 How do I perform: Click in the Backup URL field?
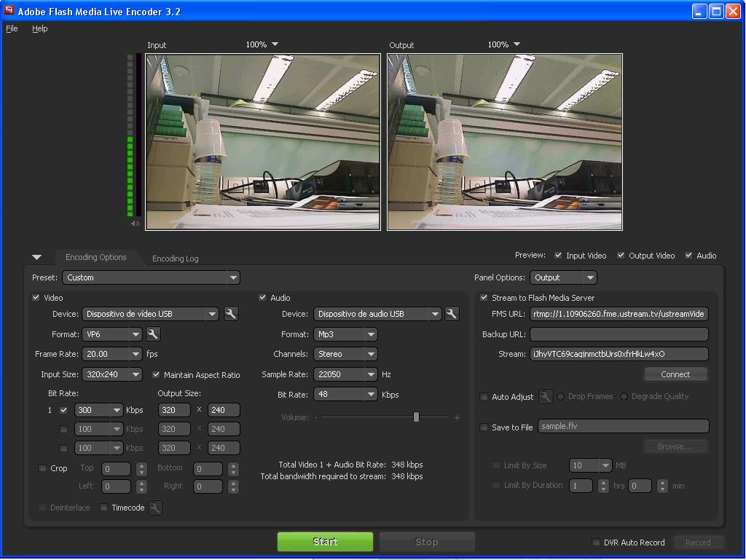pyautogui.click(x=619, y=334)
